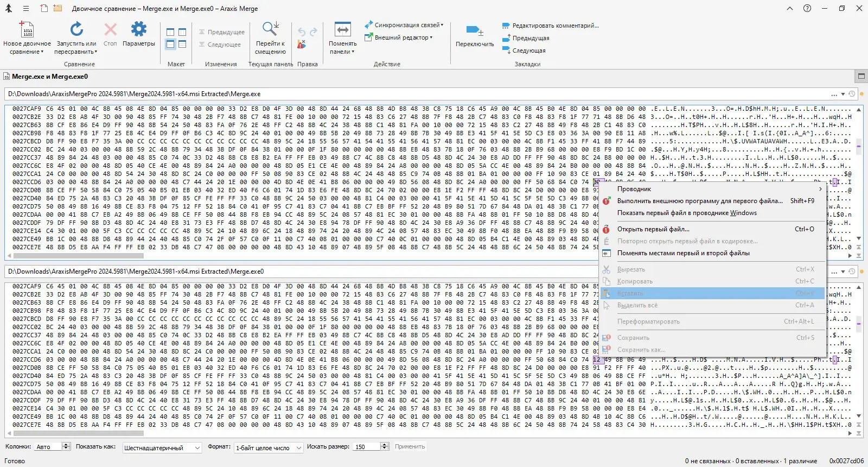The image size is (868, 467).
Task: Click the delete-with-warning icon in Правка group
Action: (302, 44)
